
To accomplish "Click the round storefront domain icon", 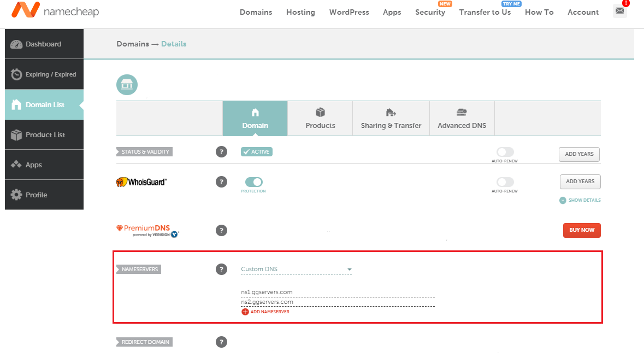I will click(127, 85).
